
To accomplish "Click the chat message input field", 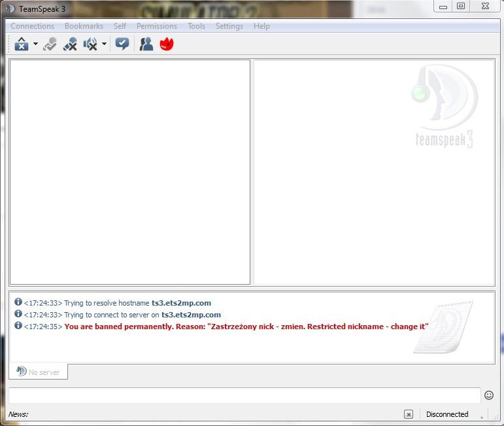I will [244, 395].
